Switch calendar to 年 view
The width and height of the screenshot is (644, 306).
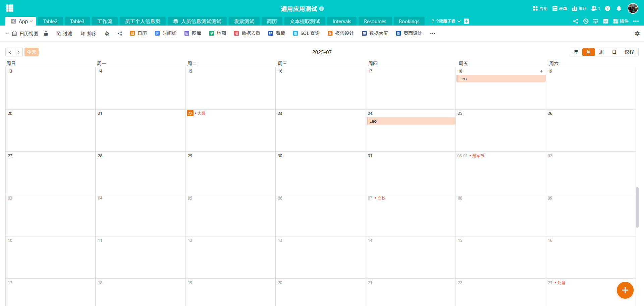[x=576, y=52]
